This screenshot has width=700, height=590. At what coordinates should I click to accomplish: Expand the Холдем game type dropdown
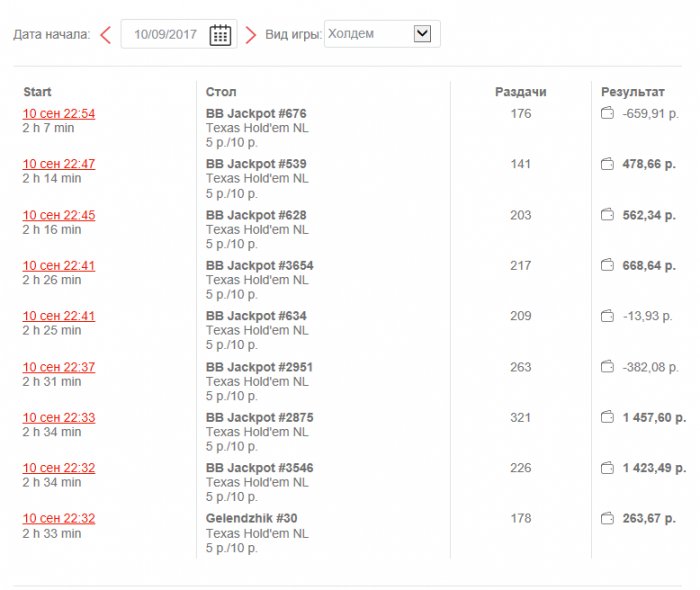pos(421,34)
